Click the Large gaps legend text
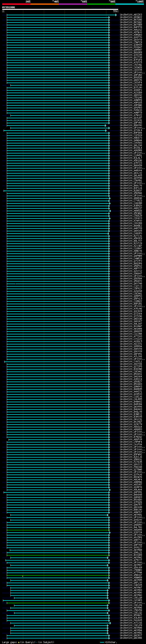This screenshot has height=644, width=146. [x=28, y=642]
